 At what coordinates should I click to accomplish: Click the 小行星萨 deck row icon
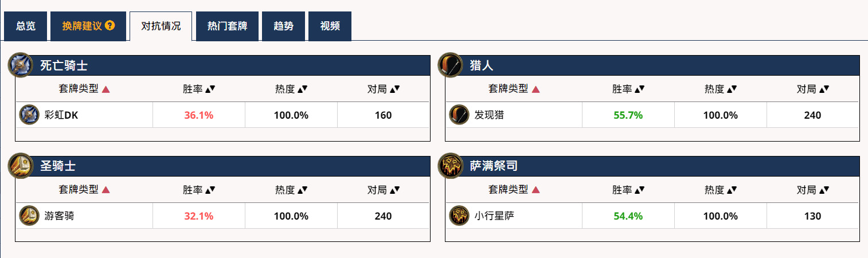[459, 216]
